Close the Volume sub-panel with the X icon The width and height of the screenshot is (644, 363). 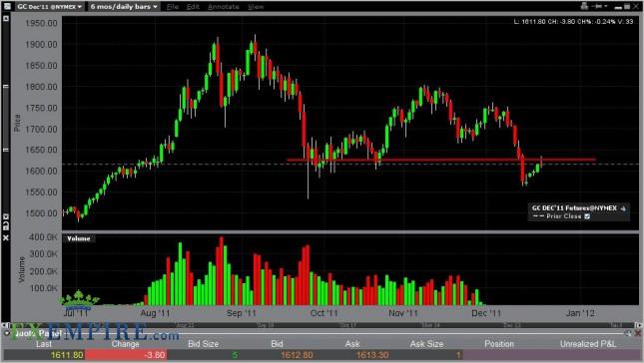point(6,237)
